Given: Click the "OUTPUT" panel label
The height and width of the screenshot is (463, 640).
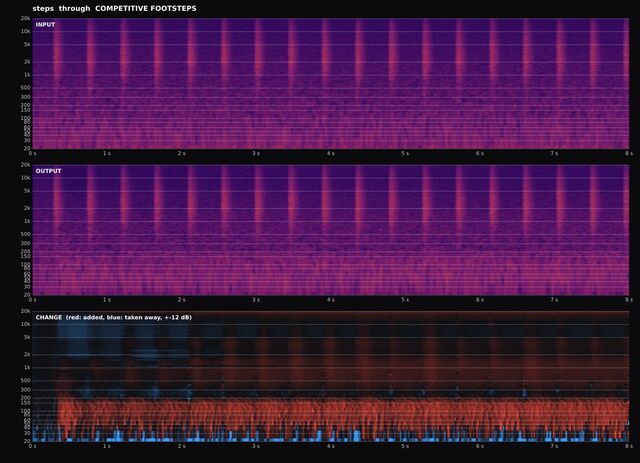Looking at the screenshot, I should [x=48, y=171].
